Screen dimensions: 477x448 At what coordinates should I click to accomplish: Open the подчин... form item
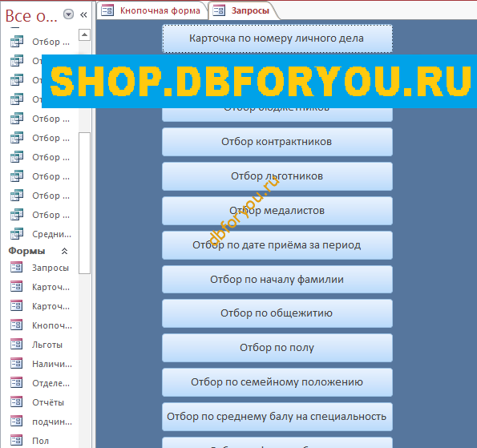coord(42,422)
